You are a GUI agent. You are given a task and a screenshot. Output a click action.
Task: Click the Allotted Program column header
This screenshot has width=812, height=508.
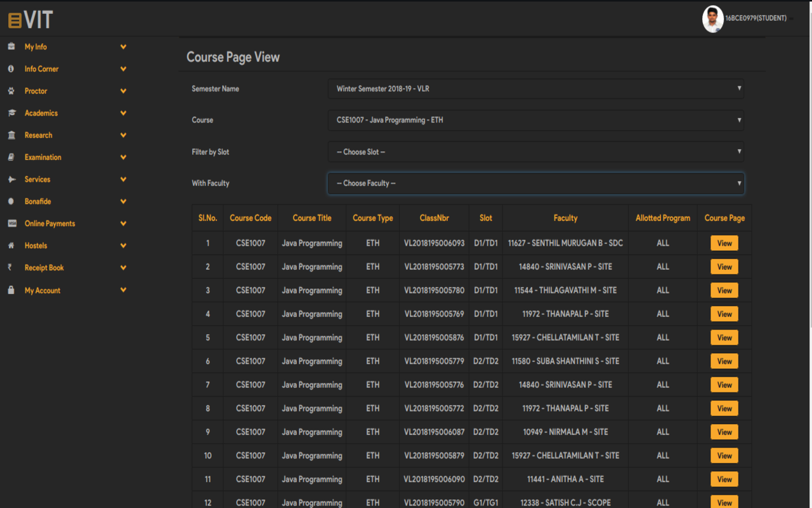coord(663,218)
